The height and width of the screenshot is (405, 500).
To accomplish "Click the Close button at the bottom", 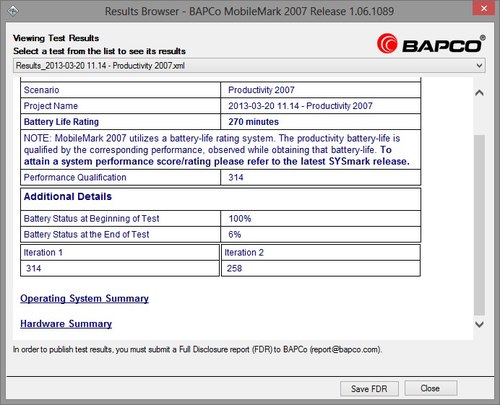I will tap(430, 388).
